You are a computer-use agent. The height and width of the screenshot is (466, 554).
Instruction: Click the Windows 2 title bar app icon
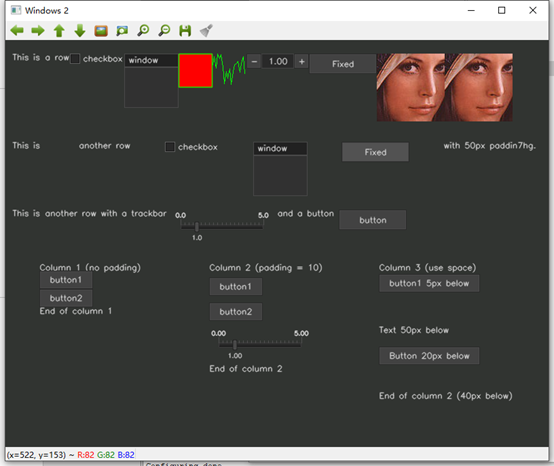tap(16, 10)
